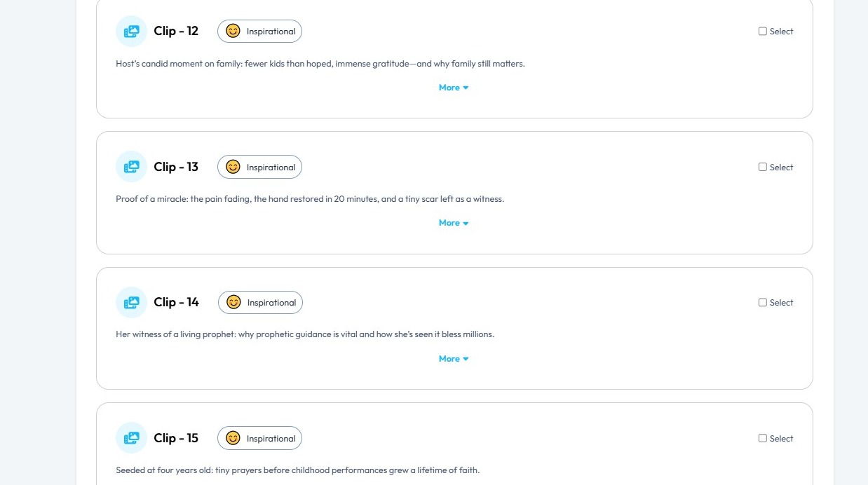Check the Select box for Clip 12
The image size is (868, 485).
[x=763, y=31]
